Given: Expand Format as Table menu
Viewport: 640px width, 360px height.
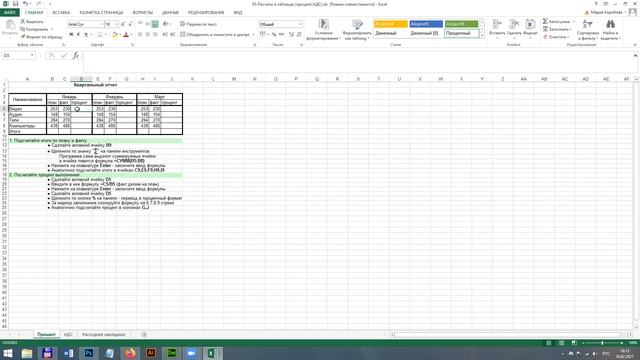Looking at the screenshot, I should tap(357, 30).
